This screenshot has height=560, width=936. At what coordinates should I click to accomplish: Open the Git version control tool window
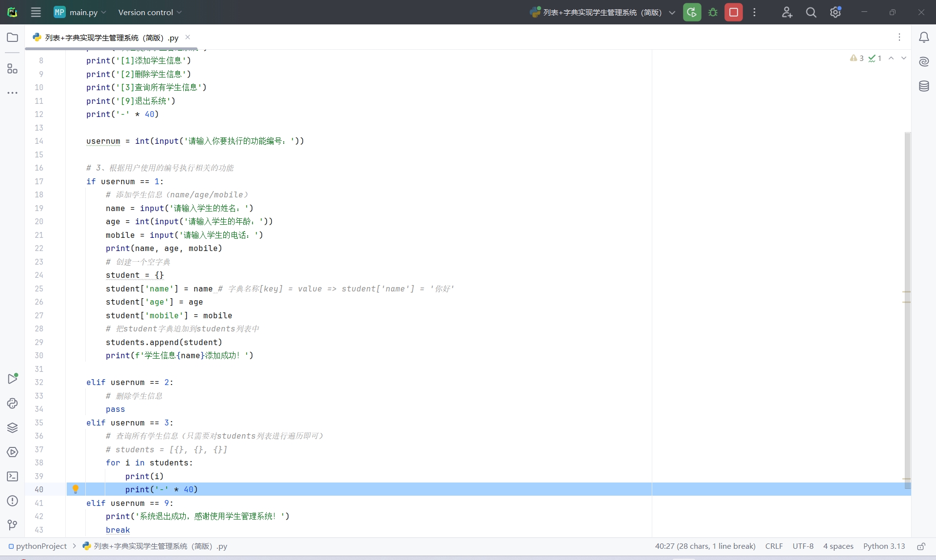click(x=13, y=525)
